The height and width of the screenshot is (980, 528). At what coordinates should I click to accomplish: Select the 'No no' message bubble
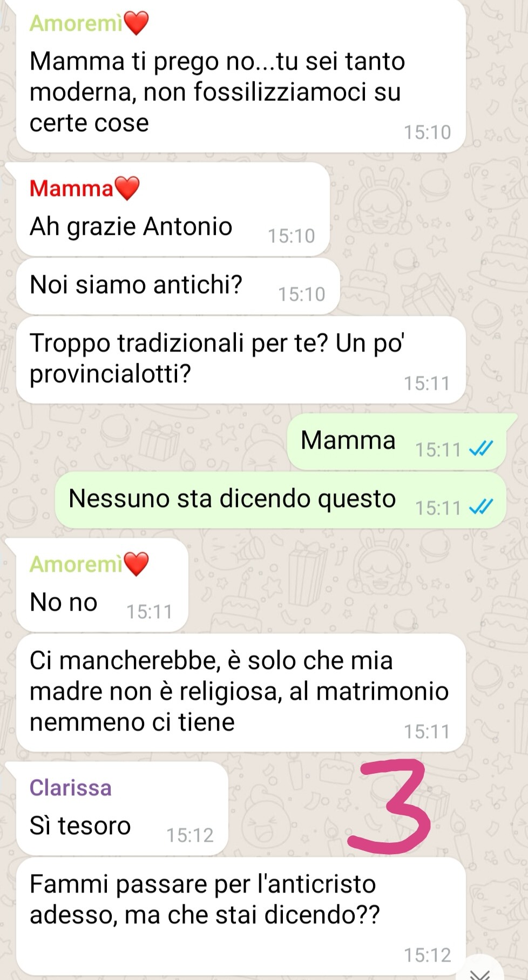[102, 585]
